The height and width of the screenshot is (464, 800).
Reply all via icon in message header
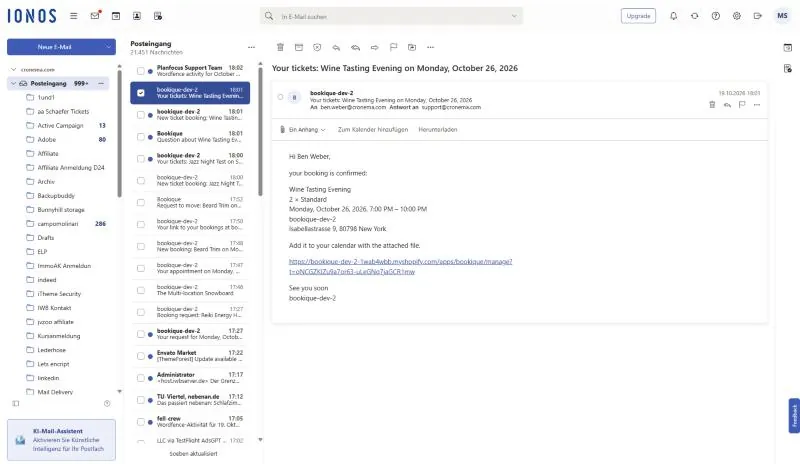coord(727,105)
